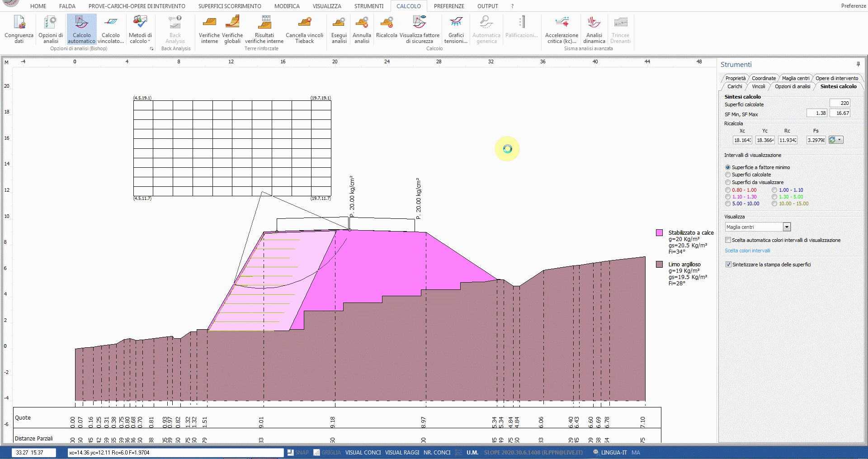
Task: Expand the Ricalcola button arrow
Action: [840, 140]
